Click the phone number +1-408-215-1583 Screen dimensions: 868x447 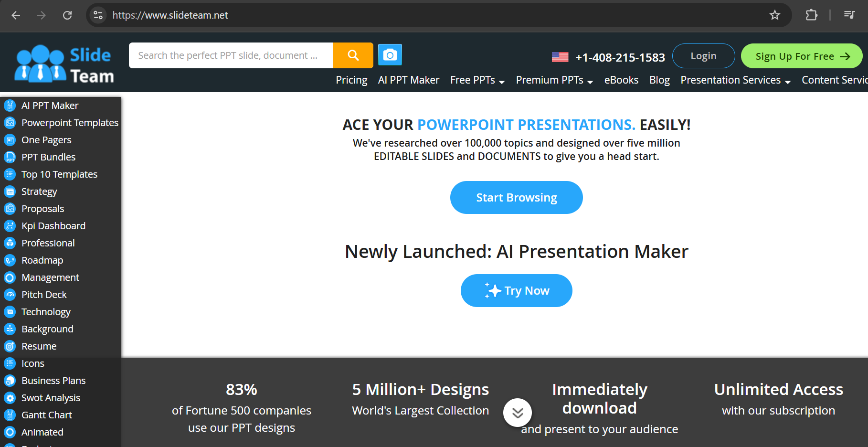coord(620,57)
